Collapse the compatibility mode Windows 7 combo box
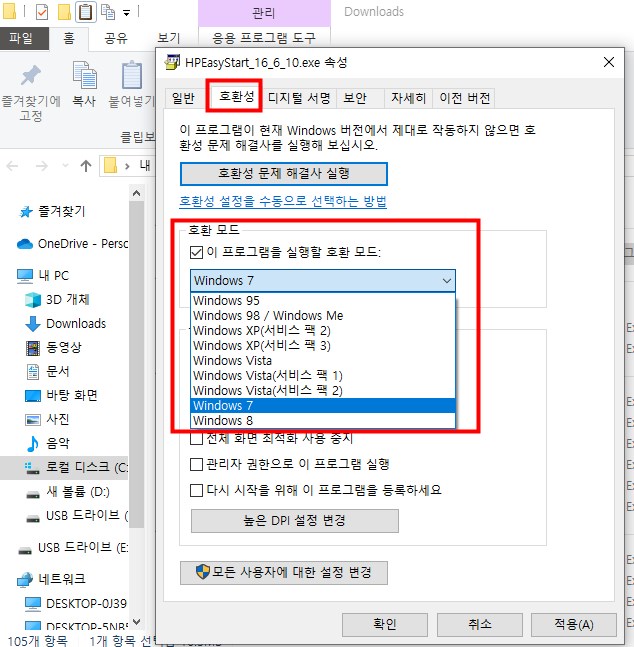Viewport: 634px width, 647px height. [x=323, y=281]
